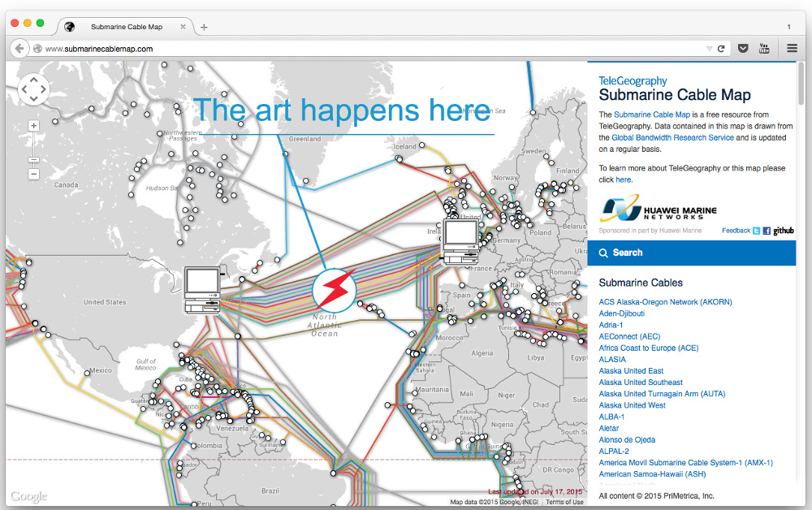Select Alaska United Turnagain Arm (AUTA) cable
812x510 pixels.
(662, 394)
